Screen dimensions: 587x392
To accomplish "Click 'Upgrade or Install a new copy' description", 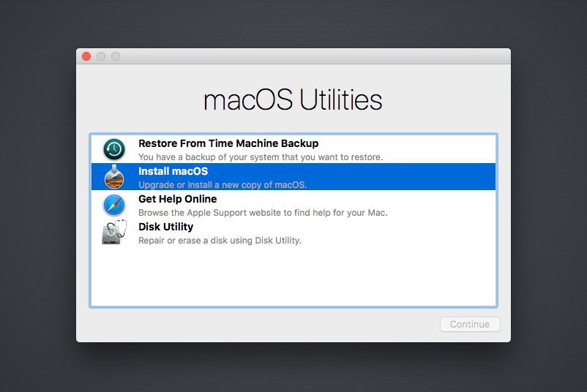I will coord(223,185).
